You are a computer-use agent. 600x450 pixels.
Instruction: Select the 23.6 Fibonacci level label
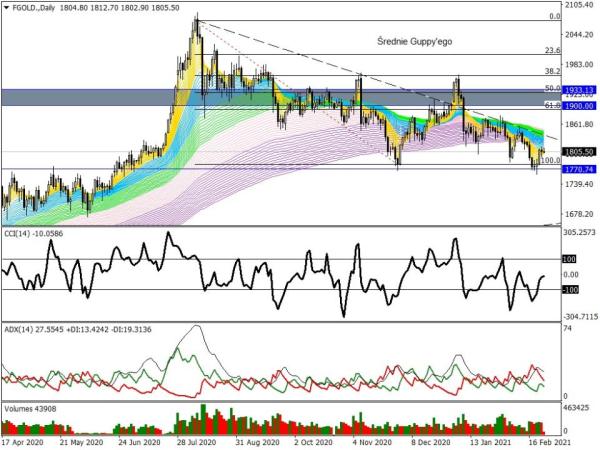click(551, 50)
